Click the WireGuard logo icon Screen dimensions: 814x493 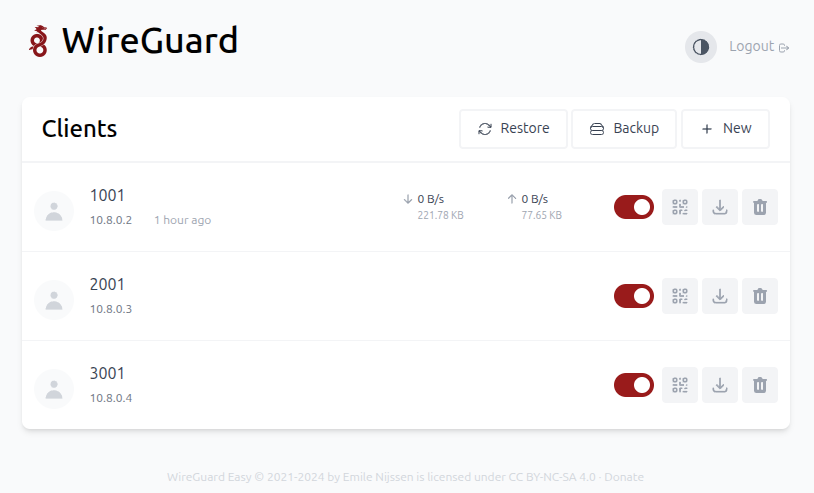tap(39, 41)
